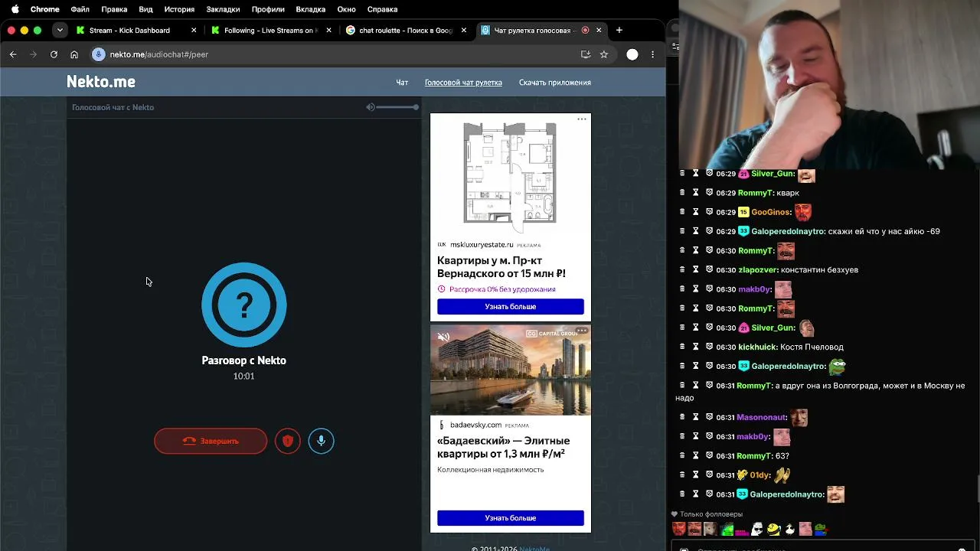Open the Голосовой чат рулетка link
Screen dimensions: 980x551
point(463,83)
